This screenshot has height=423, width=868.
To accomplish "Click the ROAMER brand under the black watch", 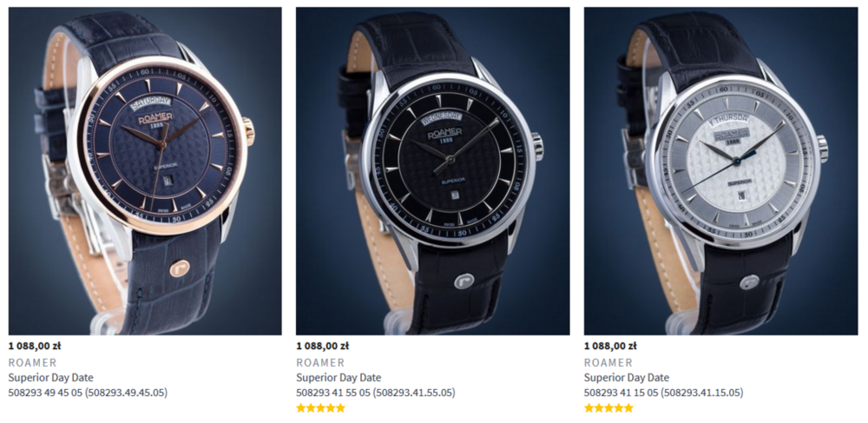I will tap(320, 362).
